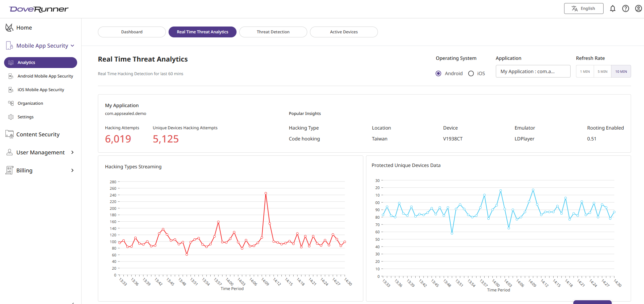Screen dimensions: 644x304
Task: Open the help question mark icon
Action: pos(625,9)
